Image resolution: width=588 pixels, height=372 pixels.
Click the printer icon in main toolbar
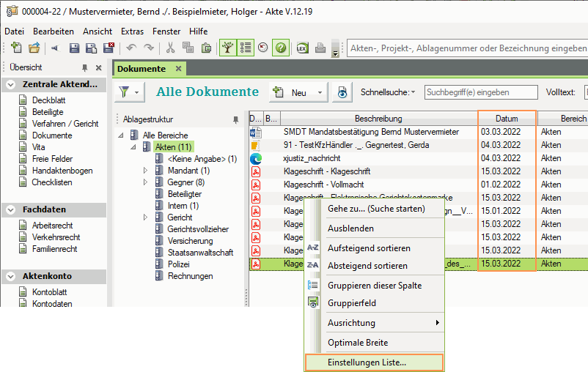click(320, 48)
